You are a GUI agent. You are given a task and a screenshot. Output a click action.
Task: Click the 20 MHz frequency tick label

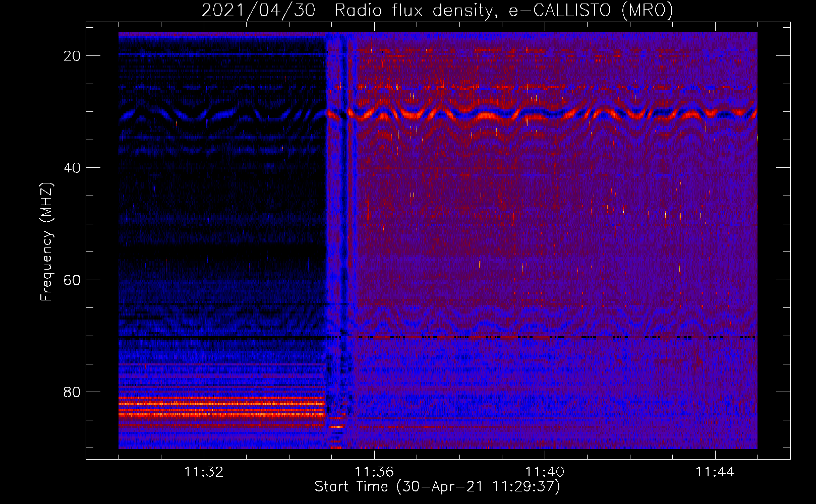click(x=72, y=56)
